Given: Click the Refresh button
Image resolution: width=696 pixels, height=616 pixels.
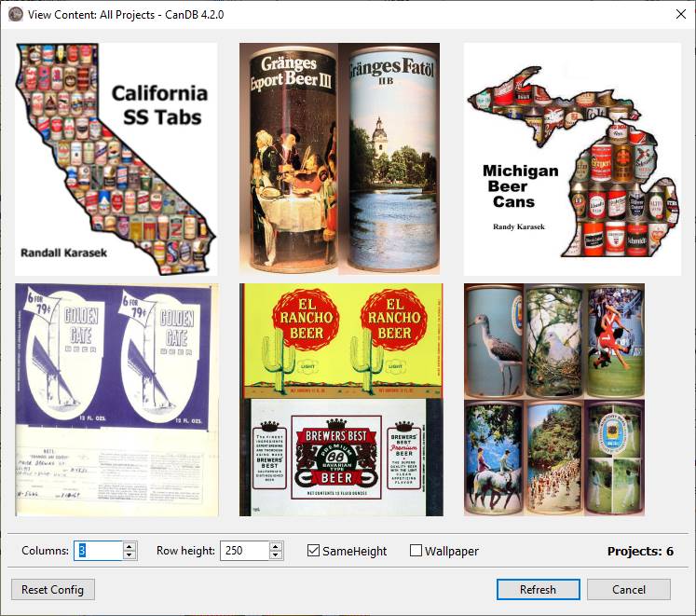Looking at the screenshot, I should pos(538,590).
